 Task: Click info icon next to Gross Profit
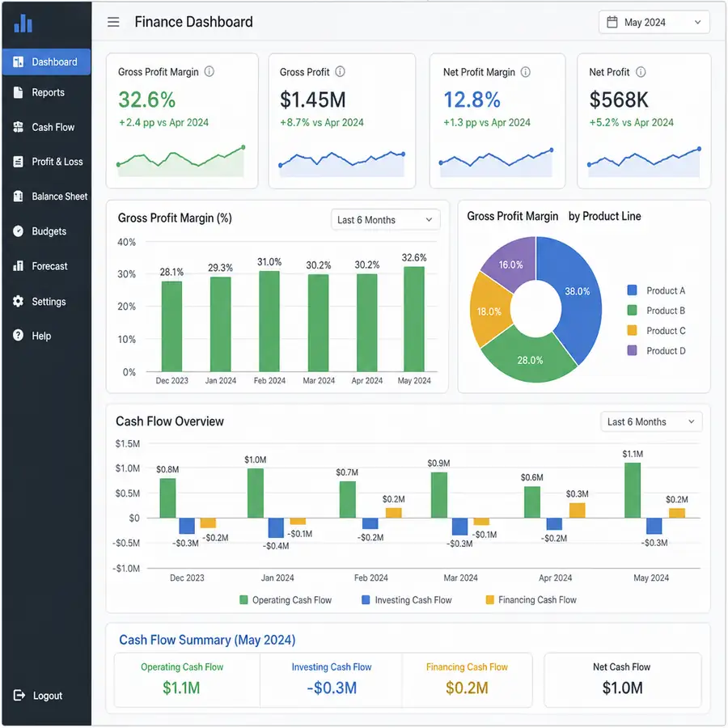pos(341,71)
